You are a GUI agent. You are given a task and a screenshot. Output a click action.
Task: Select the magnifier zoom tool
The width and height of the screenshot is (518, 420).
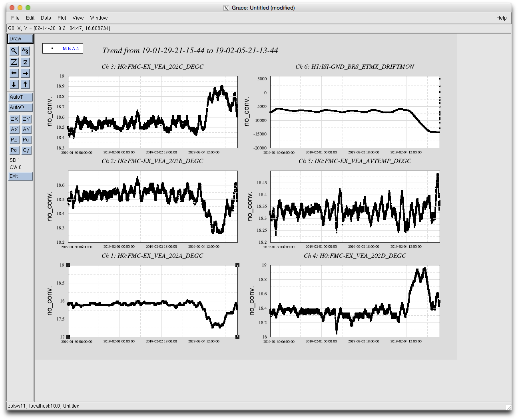[x=14, y=51]
